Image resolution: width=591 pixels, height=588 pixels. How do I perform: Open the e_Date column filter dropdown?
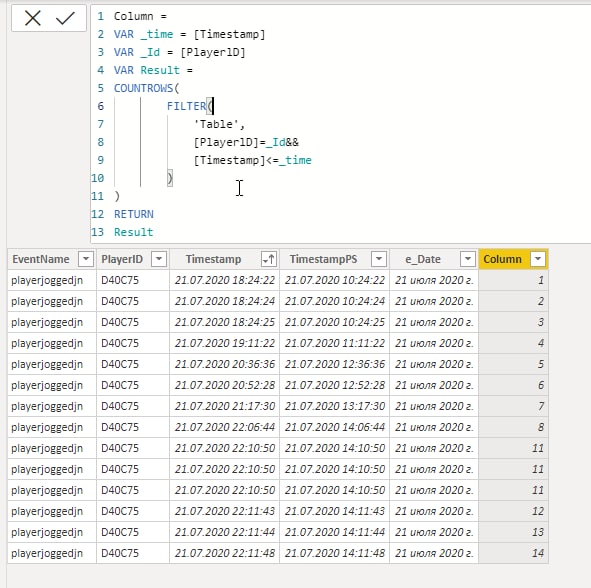[467, 259]
